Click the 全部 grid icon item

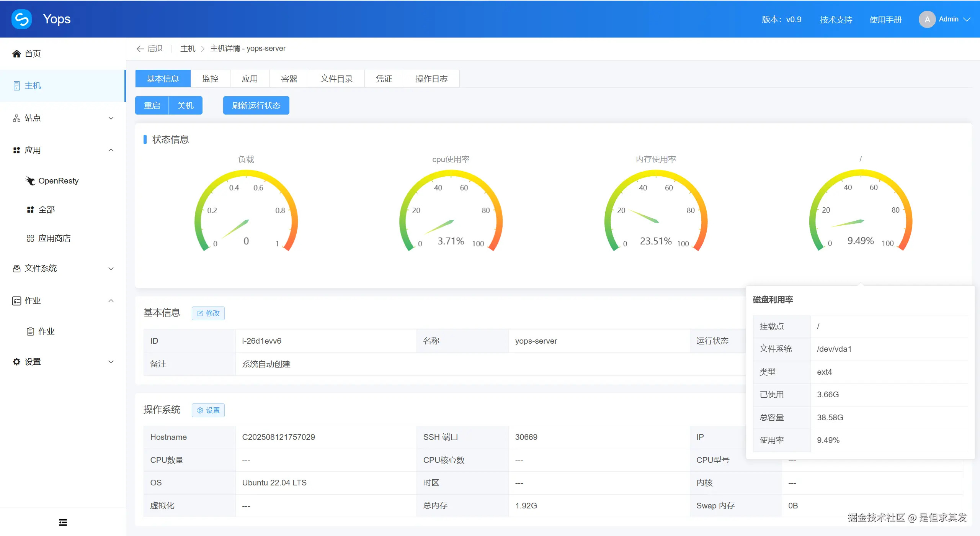[x=30, y=210]
